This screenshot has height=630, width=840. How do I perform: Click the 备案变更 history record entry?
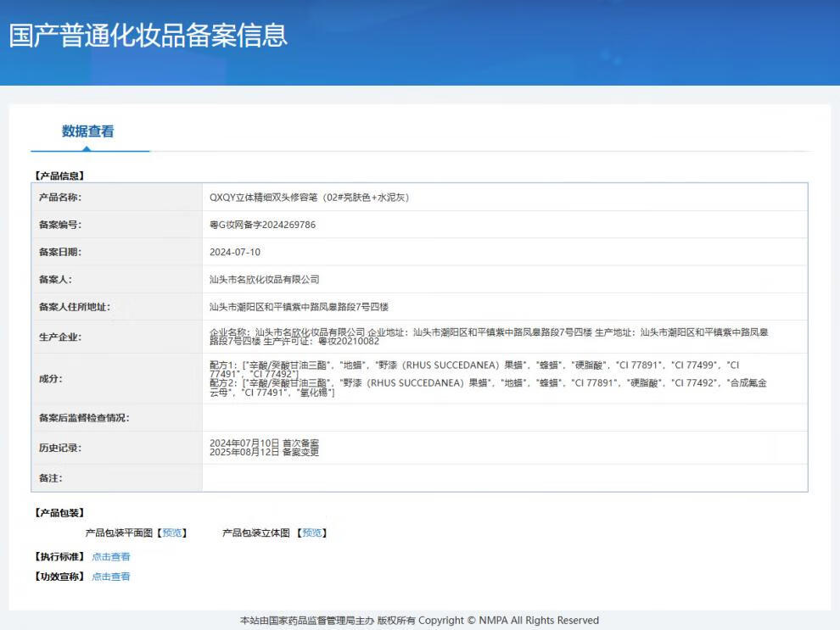(x=264, y=453)
